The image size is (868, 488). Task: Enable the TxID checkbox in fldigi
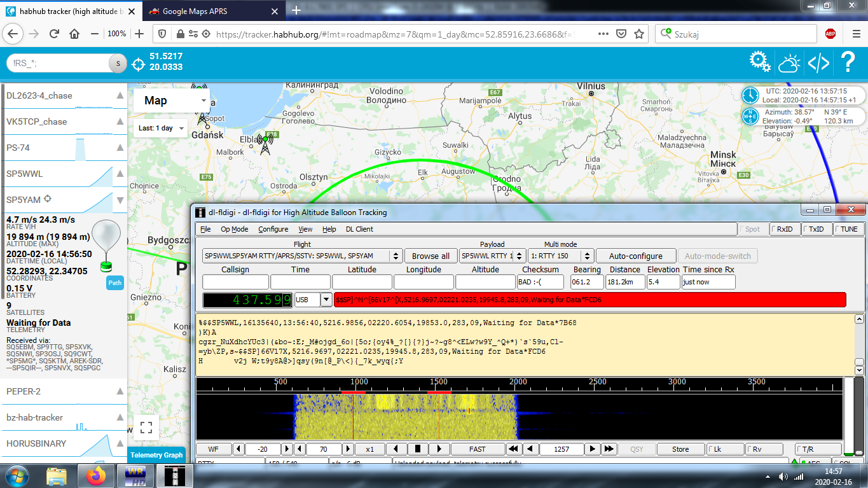click(x=816, y=229)
